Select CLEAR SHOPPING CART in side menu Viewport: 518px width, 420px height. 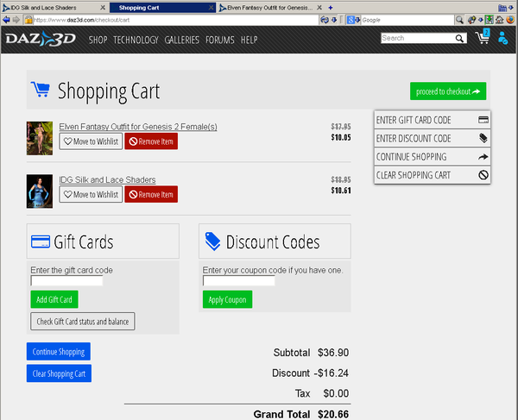coord(433,175)
